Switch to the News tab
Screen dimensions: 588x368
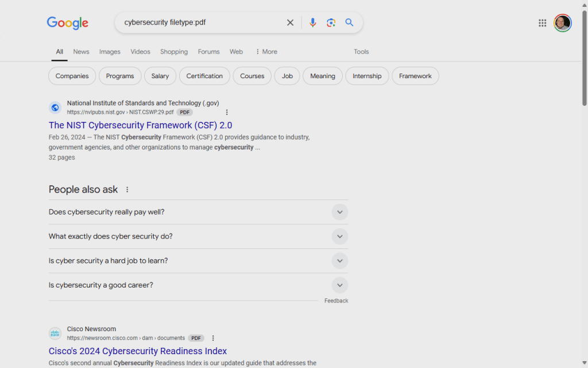pyautogui.click(x=81, y=52)
